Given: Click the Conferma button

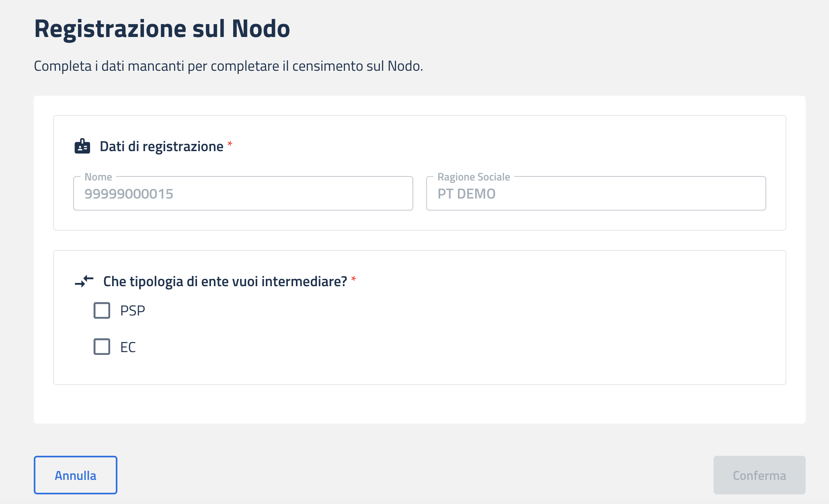Looking at the screenshot, I should click(x=759, y=475).
